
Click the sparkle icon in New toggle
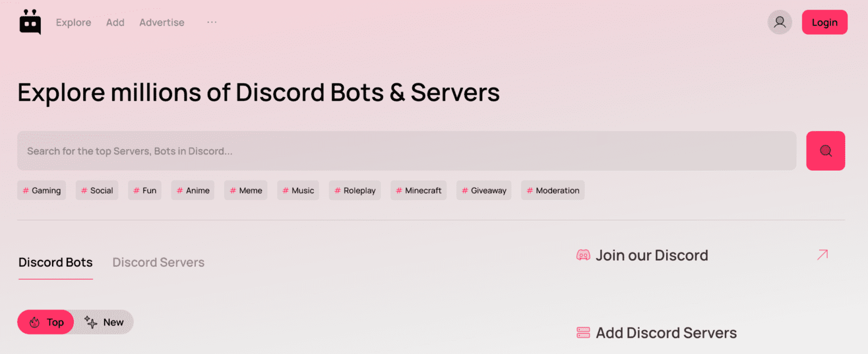pos(91,322)
